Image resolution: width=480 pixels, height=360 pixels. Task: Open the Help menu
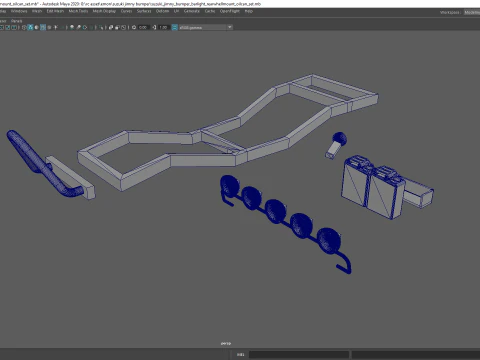tap(249, 11)
